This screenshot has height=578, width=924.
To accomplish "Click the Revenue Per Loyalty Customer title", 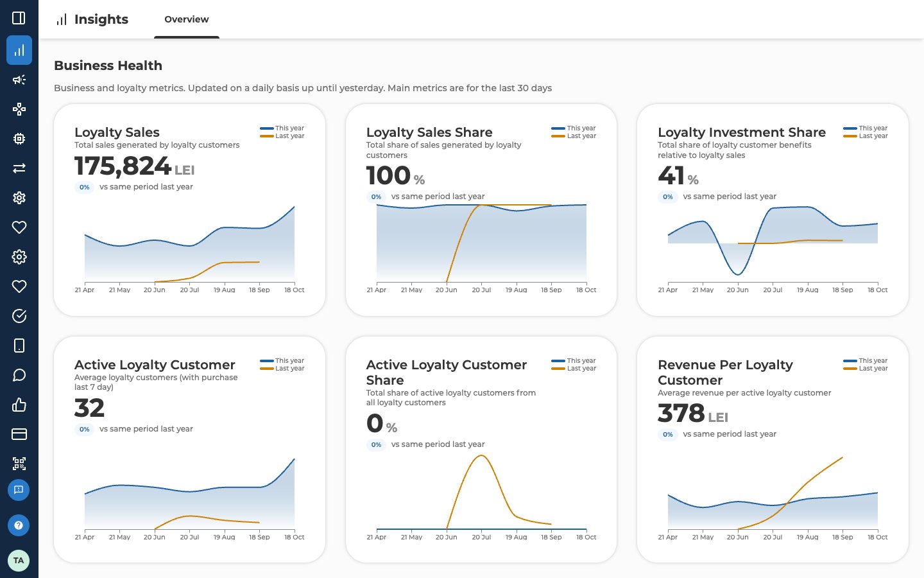I will (x=725, y=372).
